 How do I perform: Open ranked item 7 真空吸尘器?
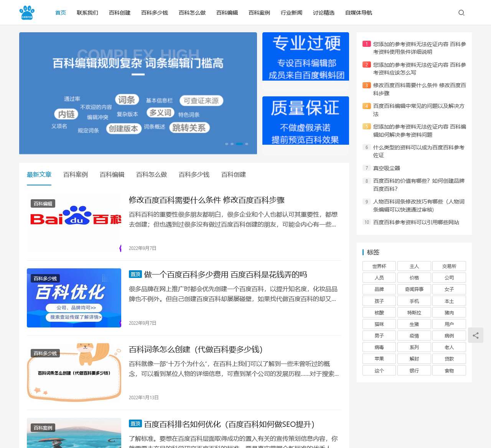tap(387, 168)
